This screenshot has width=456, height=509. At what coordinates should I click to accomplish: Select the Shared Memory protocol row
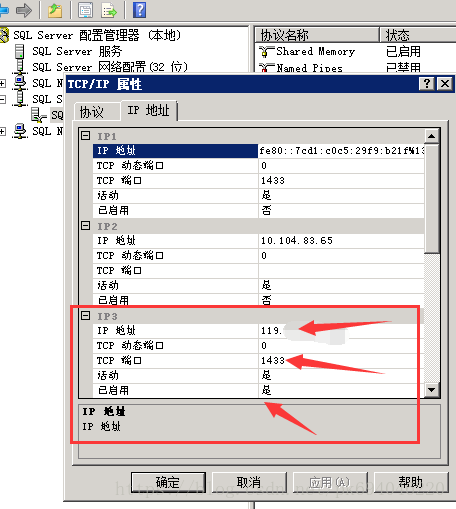[355, 52]
